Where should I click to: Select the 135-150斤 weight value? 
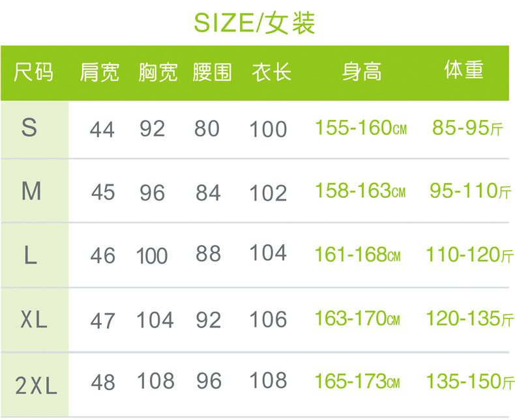pyautogui.click(x=470, y=382)
